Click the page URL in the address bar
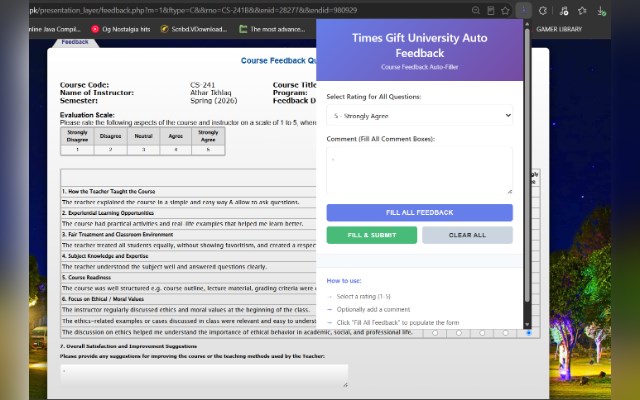The width and height of the screenshot is (640, 400). [x=193, y=10]
